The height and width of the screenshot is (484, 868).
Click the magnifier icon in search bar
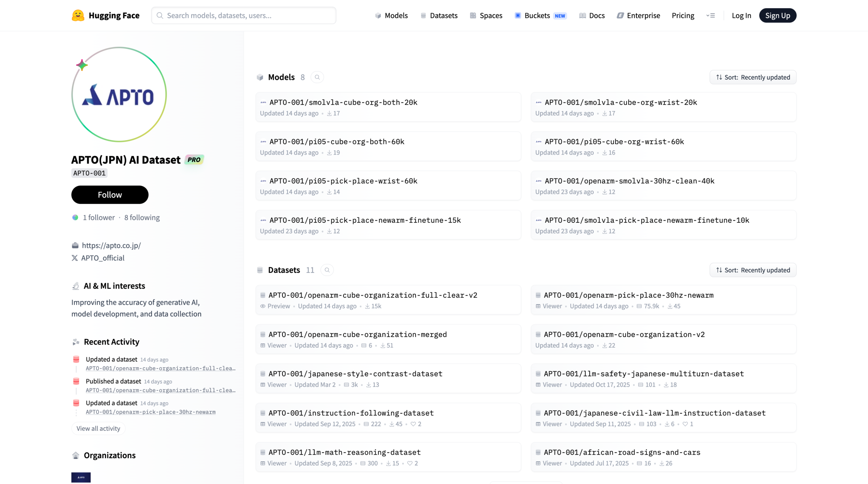click(160, 16)
